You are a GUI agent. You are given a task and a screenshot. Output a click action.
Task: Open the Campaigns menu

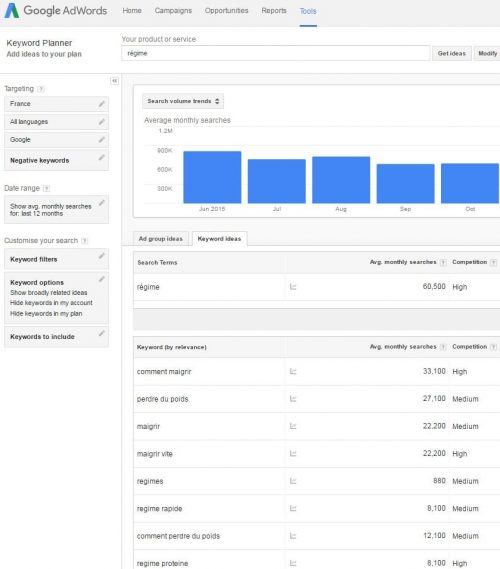pyautogui.click(x=173, y=11)
